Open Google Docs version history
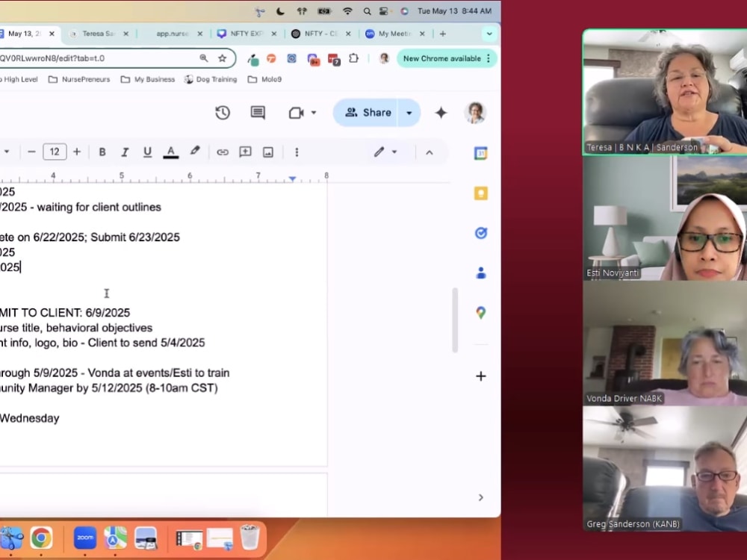 (x=223, y=113)
